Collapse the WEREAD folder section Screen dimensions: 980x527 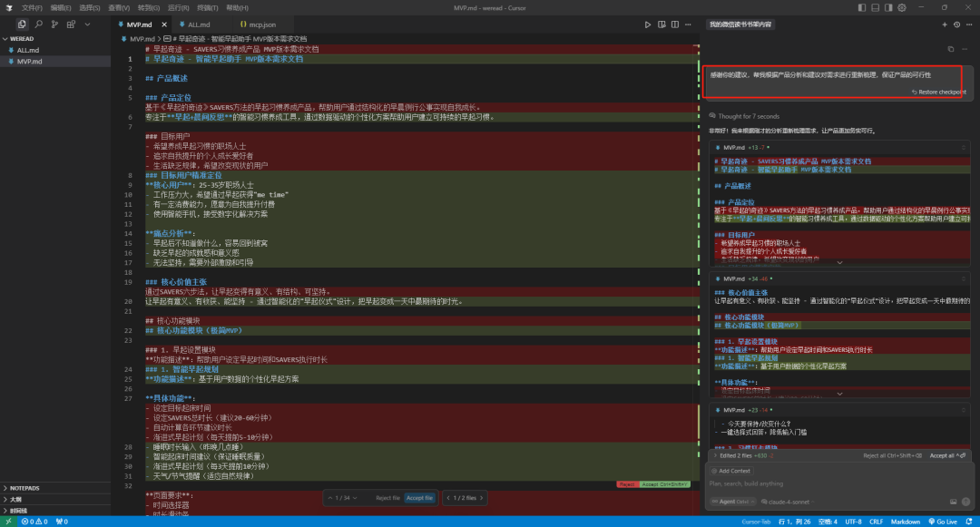point(55,39)
